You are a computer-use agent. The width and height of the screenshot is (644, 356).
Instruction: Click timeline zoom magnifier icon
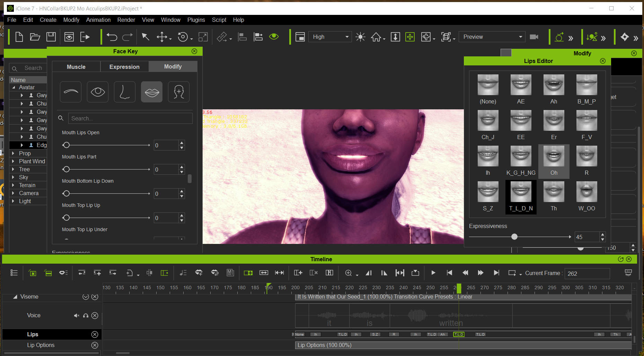click(349, 273)
